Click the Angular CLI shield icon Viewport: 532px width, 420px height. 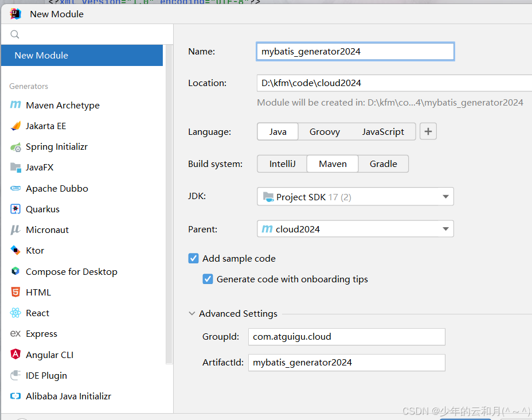coord(15,354)
